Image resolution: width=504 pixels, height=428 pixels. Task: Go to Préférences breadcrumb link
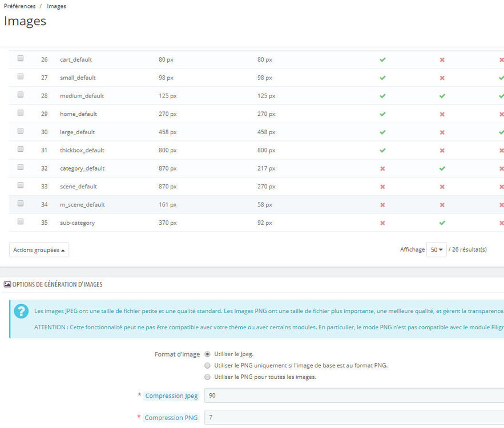point(19,6)
